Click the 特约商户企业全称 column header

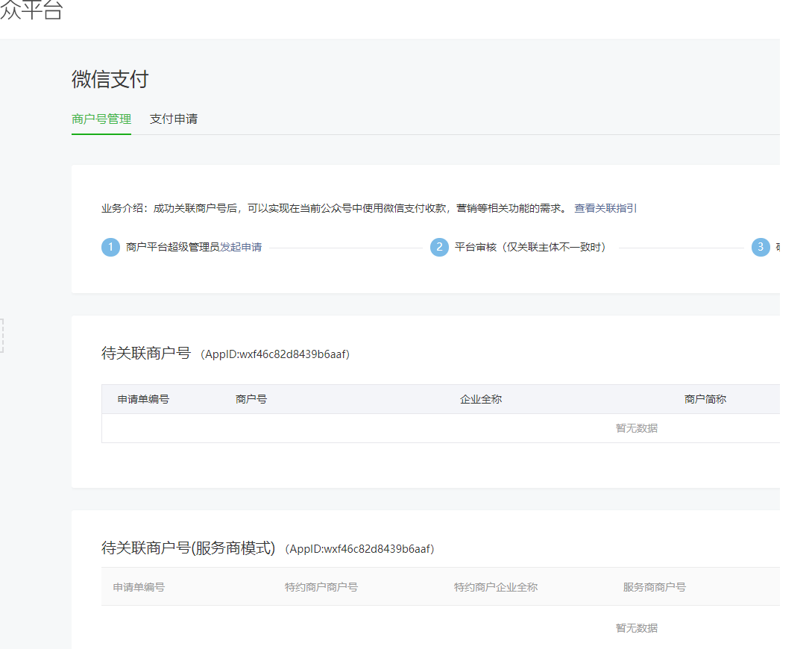496,587
